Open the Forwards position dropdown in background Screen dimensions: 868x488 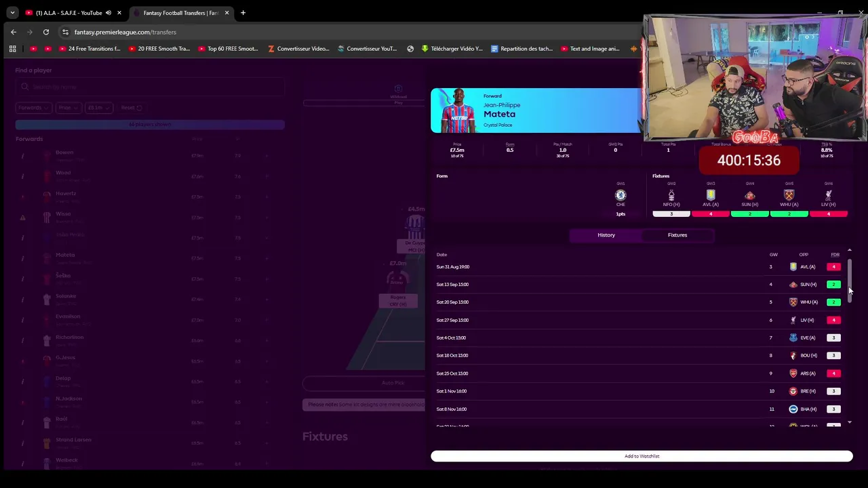[33, 107]
